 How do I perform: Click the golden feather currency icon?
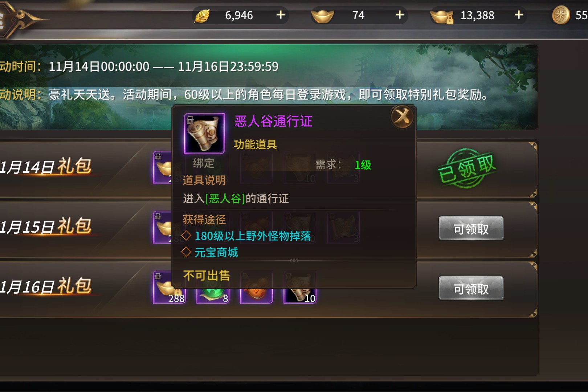coord(202,16)
